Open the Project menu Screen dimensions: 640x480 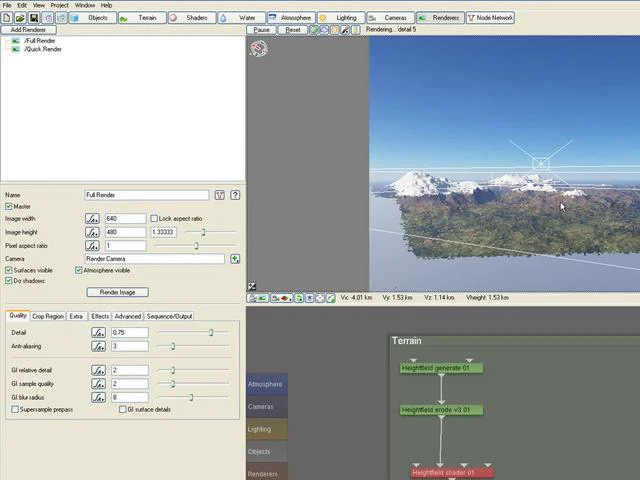(x=60, y=5)
